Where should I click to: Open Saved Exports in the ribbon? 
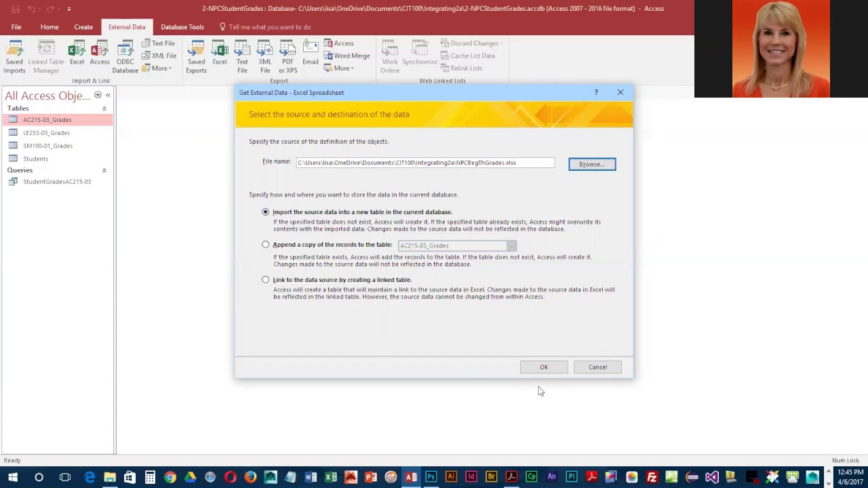tap(196, 57)
